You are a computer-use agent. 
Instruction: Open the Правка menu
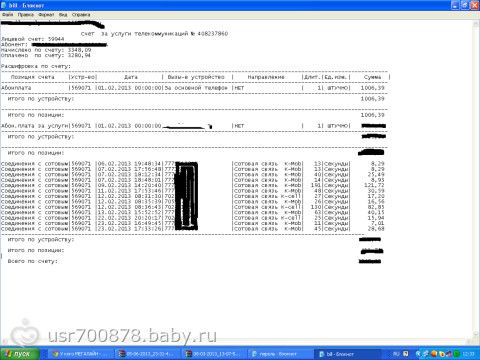(26, 15)
